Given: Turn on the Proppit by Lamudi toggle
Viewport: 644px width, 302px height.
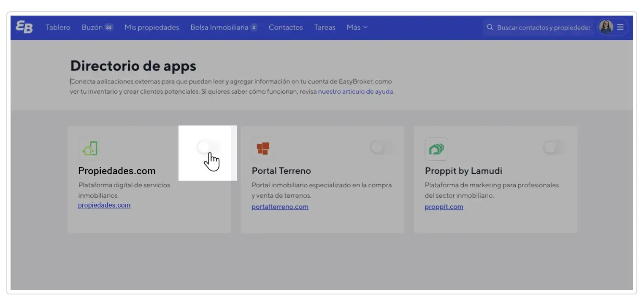Looking at the screenshot, I should click(x=554, y=147).
